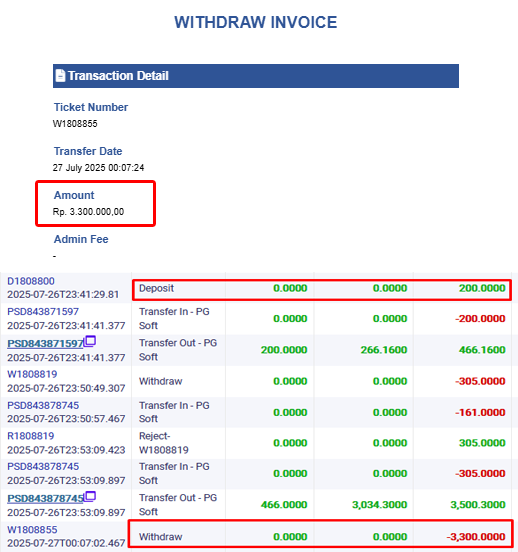The height and width of the screenshot is (552, 518).
Task: Open the D1808800 deposit ticket link
Action: pyautogui.click(x=31, y=281)
